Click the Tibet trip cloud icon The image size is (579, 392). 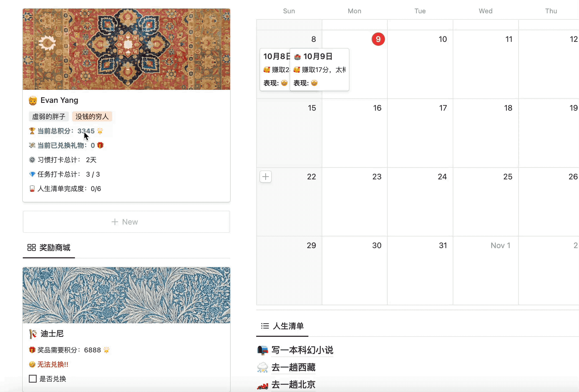pyautogui.click(x=263, y=368)
